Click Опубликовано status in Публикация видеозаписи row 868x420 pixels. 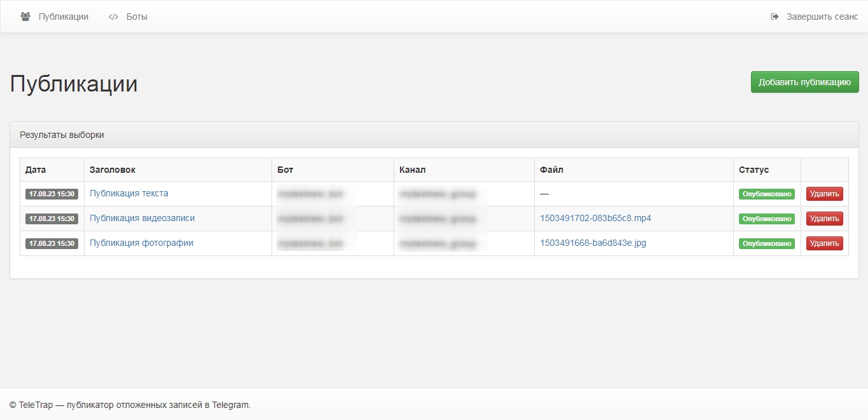pos(767,219)
